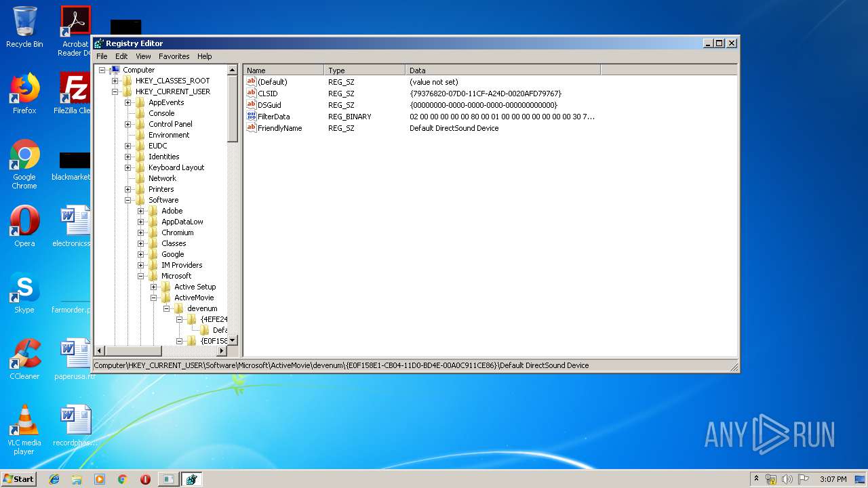The height and width of the screenshot is (488, 868).
Task: Expand the Adobe key
Action: click(141, 211)
